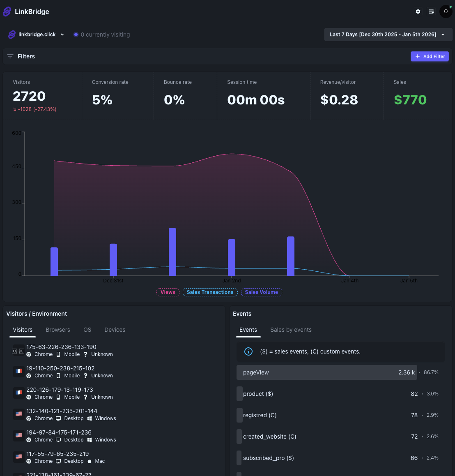Click the Chrome icon on the first visitor row
The height and width of the screenshot is (476, 455).
[x=28, y=354]
